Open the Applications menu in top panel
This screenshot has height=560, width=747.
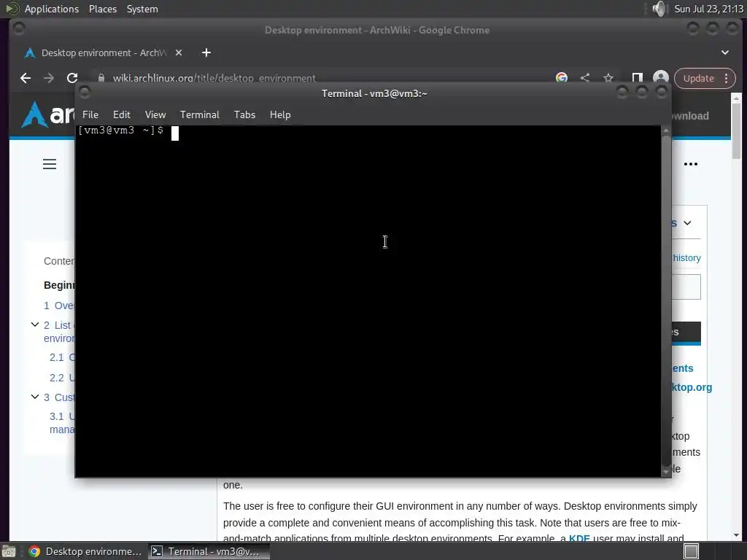(52, 9)
